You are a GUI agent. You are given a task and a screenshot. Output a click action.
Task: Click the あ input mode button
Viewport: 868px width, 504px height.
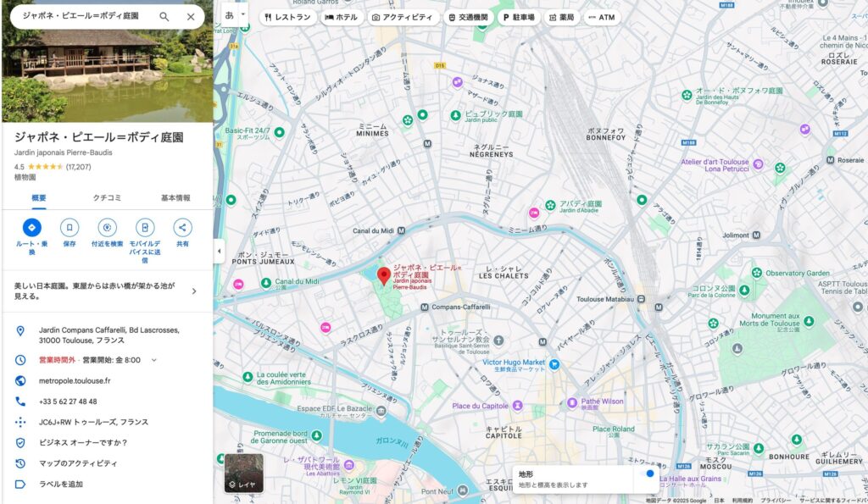tap(229, 15)
